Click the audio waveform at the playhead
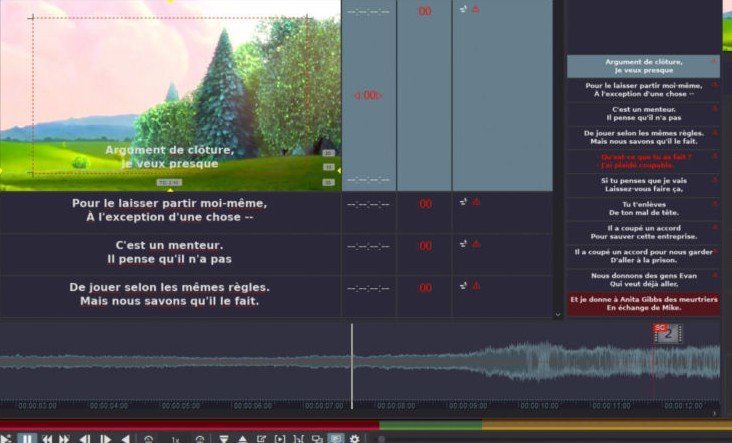This screenshot has height=443, width=732. coord(352,365)
